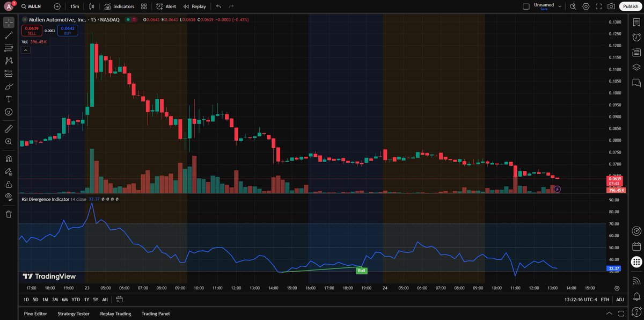Click the Vol 396.45K indicator label
This screenshot has width=644, height=320.
coord(34,41)
